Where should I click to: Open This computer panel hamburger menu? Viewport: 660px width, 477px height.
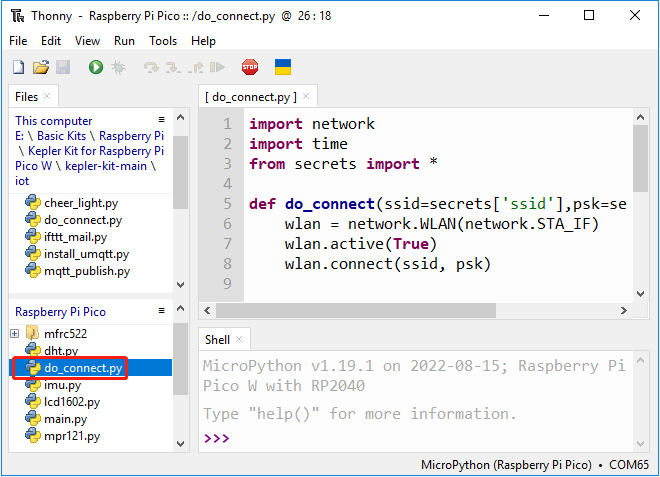coord(161,120)
